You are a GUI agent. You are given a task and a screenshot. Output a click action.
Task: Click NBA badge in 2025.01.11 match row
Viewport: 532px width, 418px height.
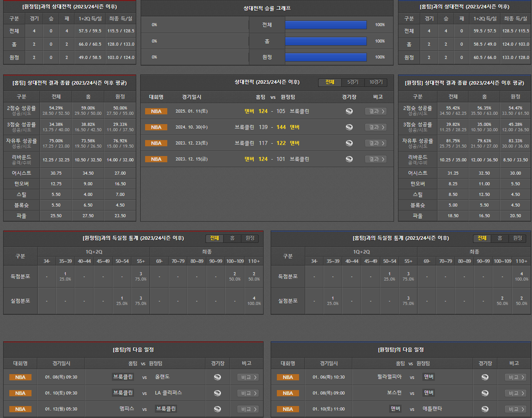coord(156,111)
